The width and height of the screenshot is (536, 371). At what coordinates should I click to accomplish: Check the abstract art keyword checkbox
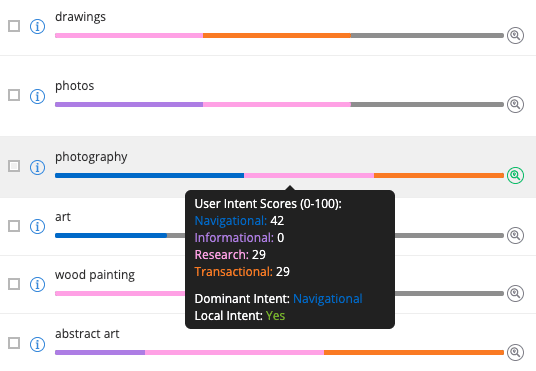(14, 343)
